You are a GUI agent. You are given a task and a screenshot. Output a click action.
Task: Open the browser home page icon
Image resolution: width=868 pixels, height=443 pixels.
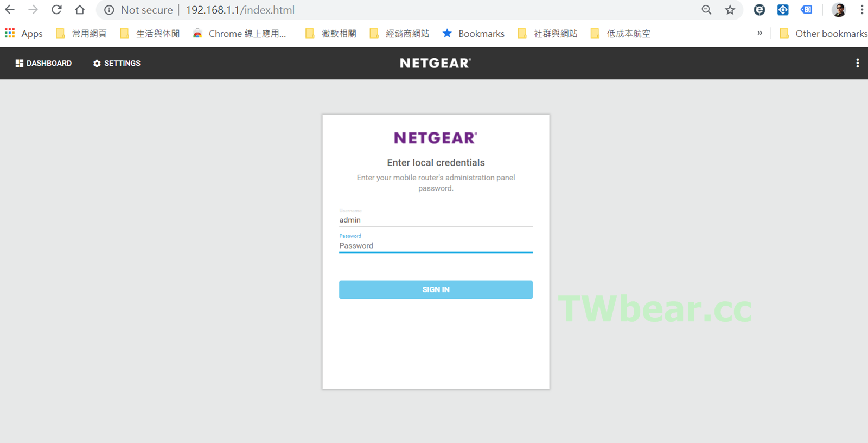point(80,10)
